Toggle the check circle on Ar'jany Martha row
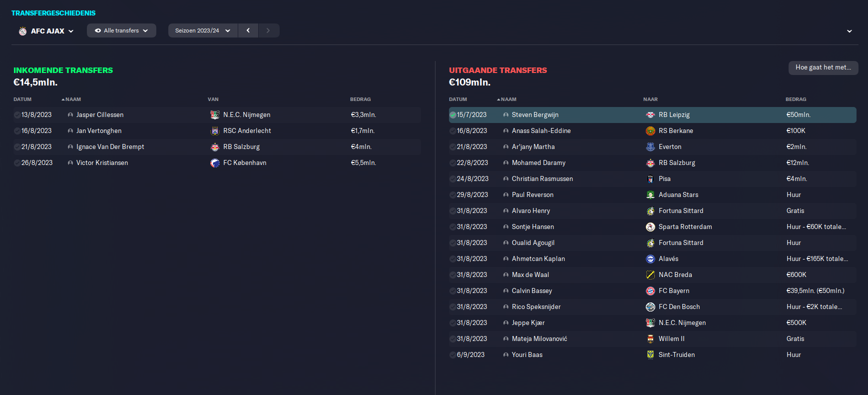This screenshot has height=395, width=868. 452,147
